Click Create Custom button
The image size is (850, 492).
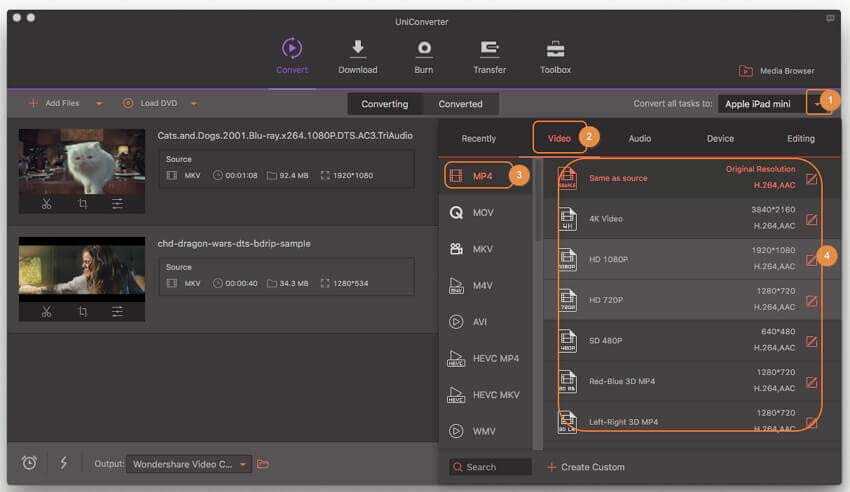586,467
